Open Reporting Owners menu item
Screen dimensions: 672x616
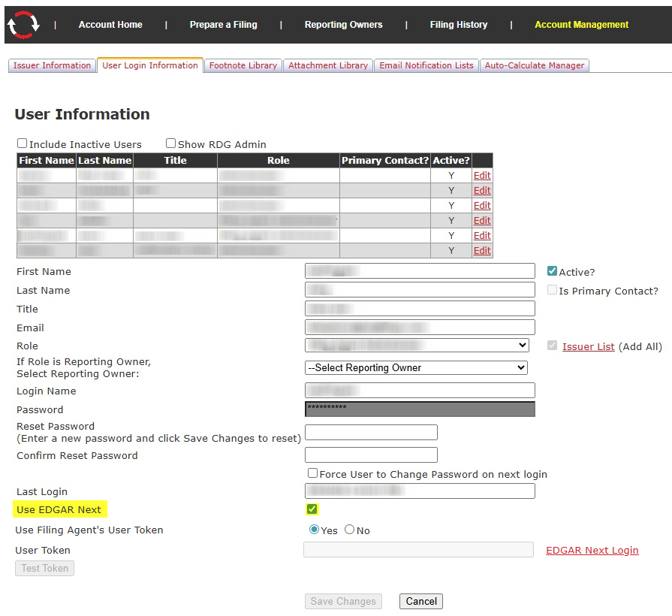click(343, 25)
